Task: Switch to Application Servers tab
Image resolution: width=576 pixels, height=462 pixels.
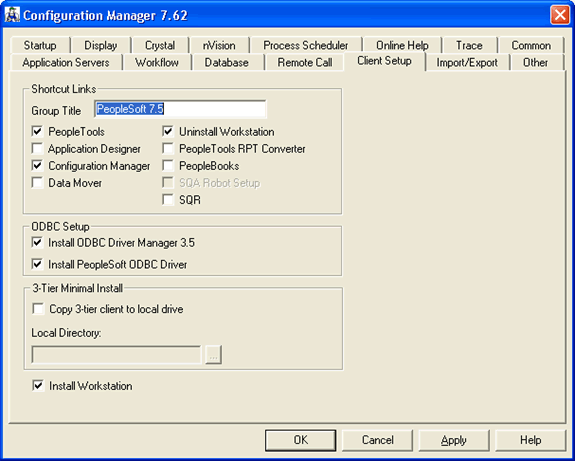Action: [x=66, y=62]
